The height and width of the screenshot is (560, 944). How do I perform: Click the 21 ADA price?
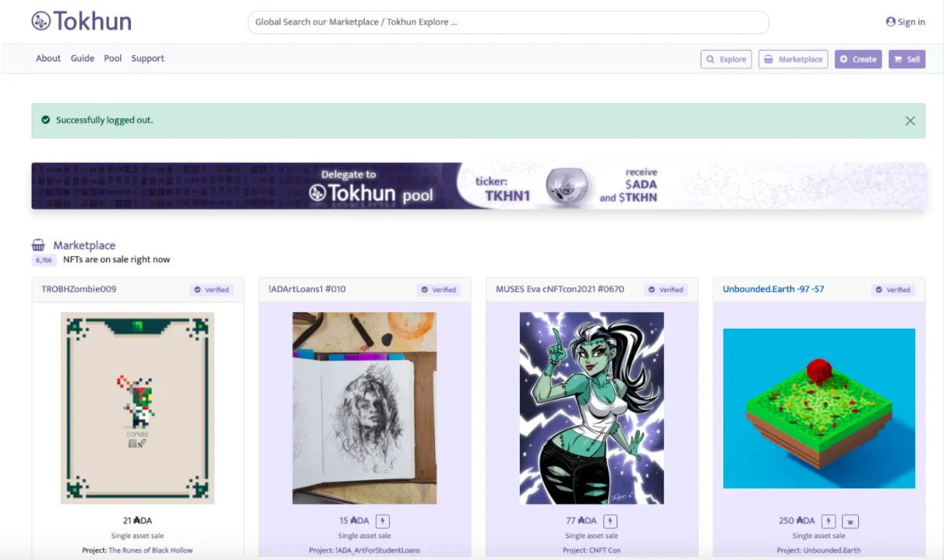click(137, 520)
